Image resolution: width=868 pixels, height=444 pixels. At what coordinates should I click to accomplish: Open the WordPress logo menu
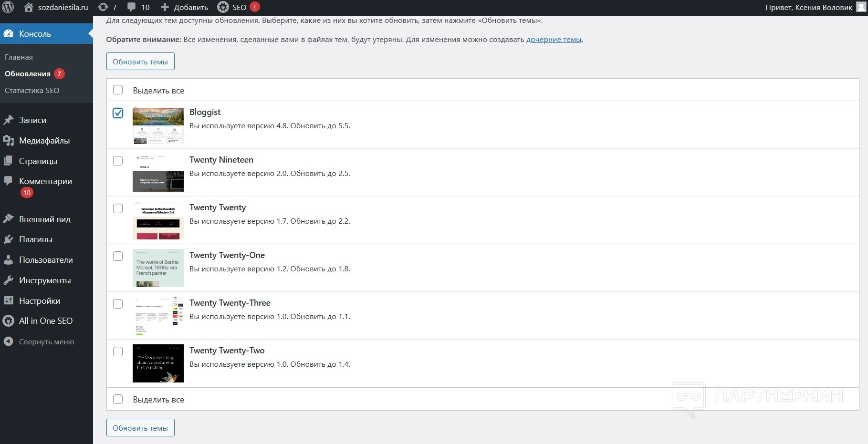pyautogui.click(x=8, y=7)
